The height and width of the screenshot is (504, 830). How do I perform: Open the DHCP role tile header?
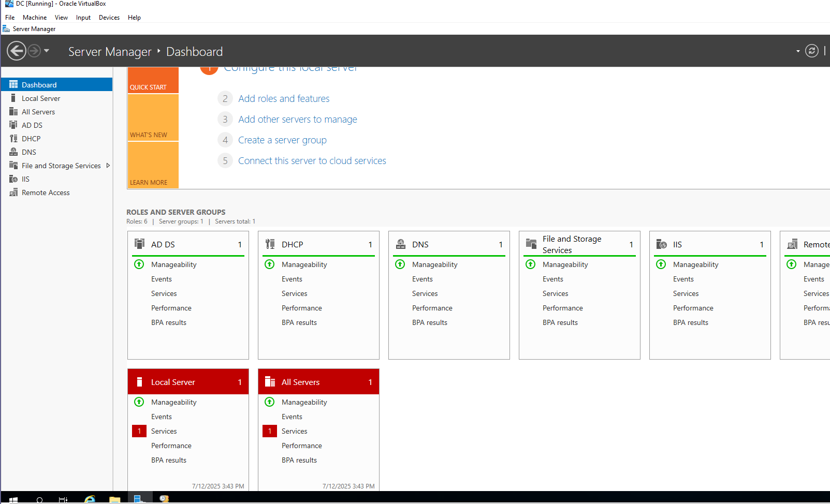(x=318, y=244)
